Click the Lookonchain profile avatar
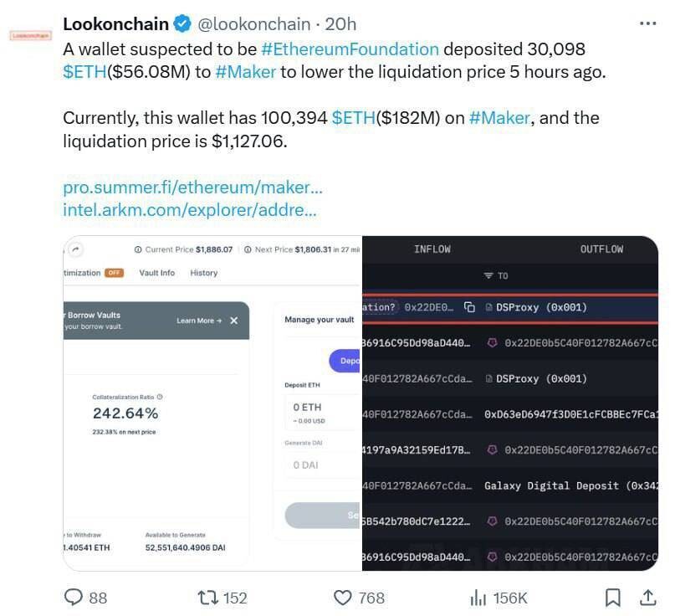The image size is (675, 616). click(x=30, y=36)
